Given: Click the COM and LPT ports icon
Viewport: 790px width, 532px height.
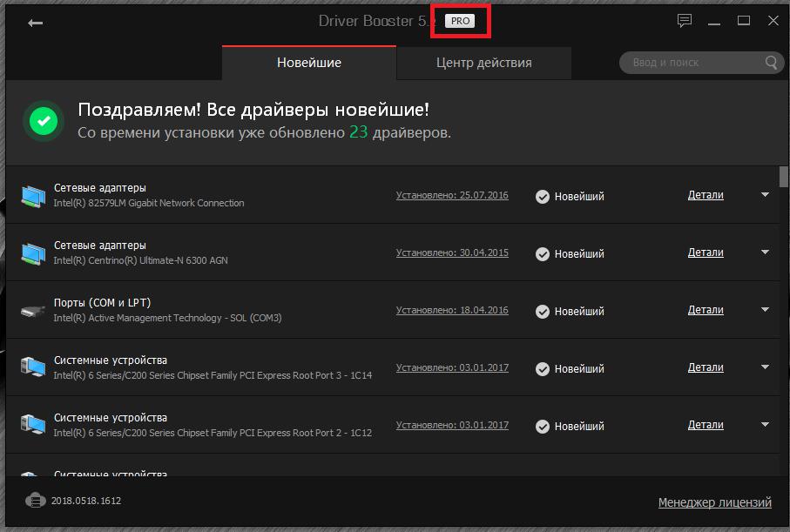Looking at the screenshot, I should pos(33,311).
